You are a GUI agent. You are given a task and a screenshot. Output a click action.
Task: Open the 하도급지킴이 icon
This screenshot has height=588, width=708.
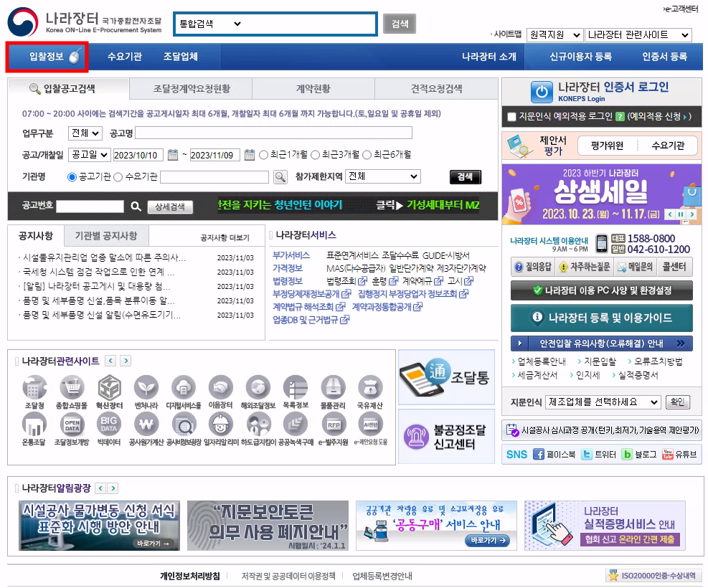tap(258, 425)
